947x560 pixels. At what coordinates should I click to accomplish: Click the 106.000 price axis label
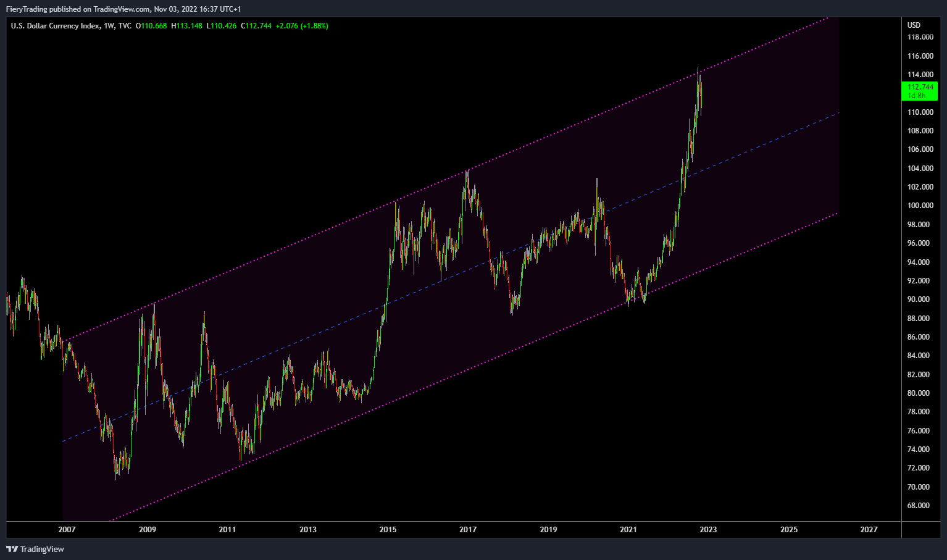point(920,149)
